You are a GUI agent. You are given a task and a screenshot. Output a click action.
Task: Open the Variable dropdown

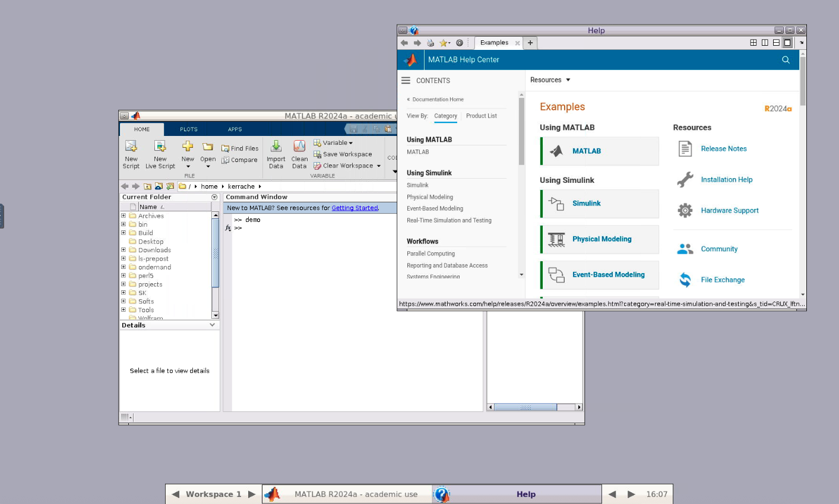333,142
